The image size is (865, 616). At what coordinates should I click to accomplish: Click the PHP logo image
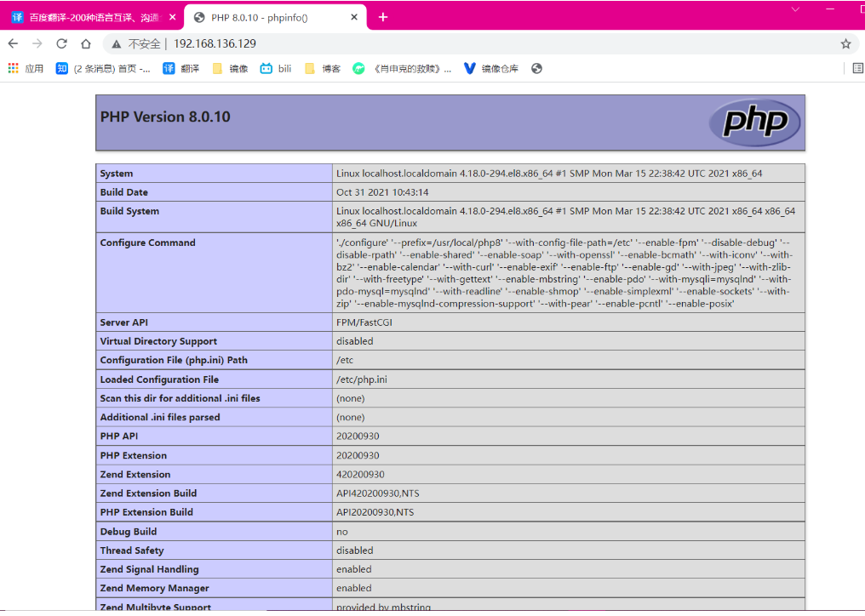point(754,123)
